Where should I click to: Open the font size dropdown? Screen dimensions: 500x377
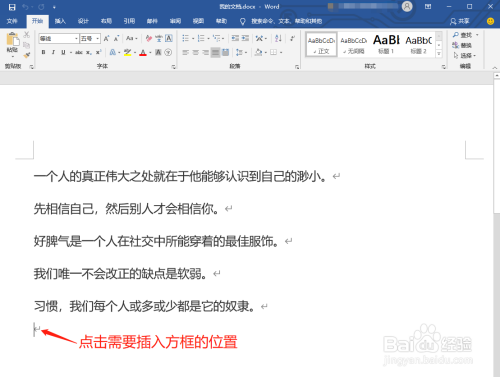click(x=98, y=39)
